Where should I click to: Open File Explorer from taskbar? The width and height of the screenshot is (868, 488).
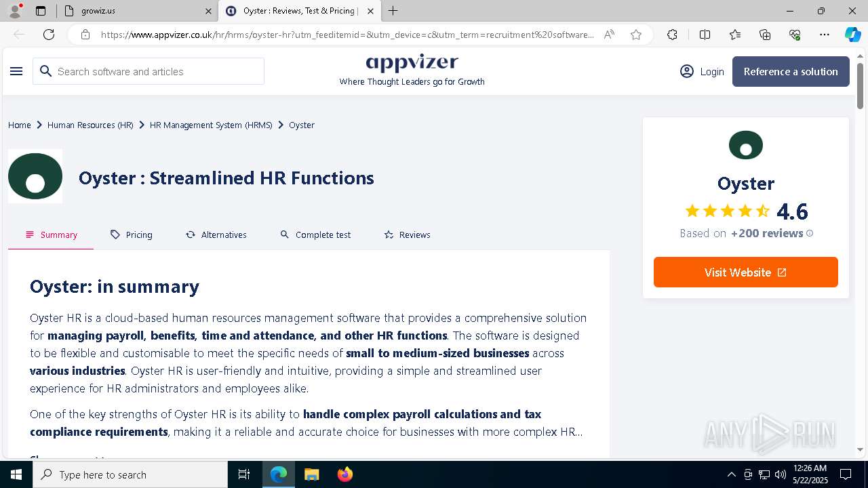point(311,474)
